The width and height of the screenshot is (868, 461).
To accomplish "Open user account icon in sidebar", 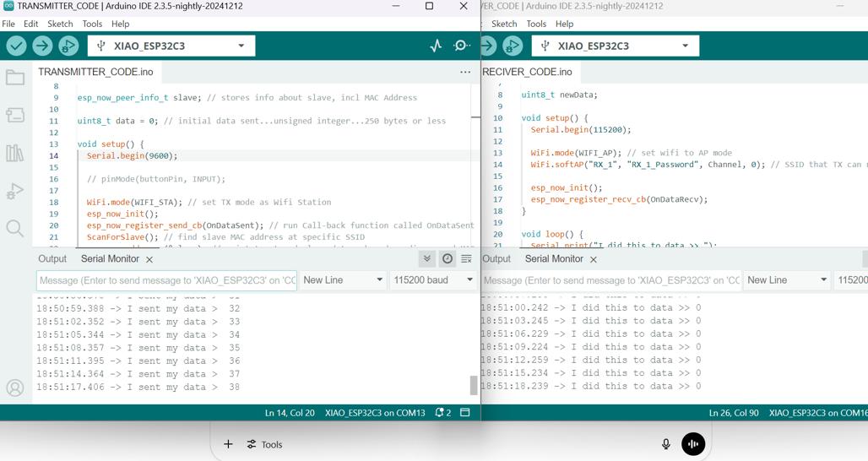I will click(x=15, y=388).
